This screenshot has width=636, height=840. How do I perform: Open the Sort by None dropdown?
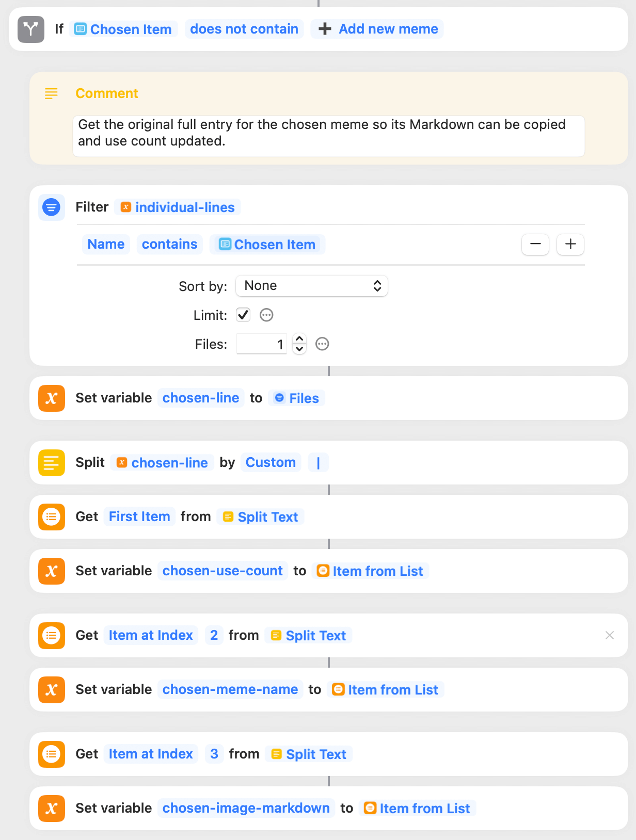point(312,286)
